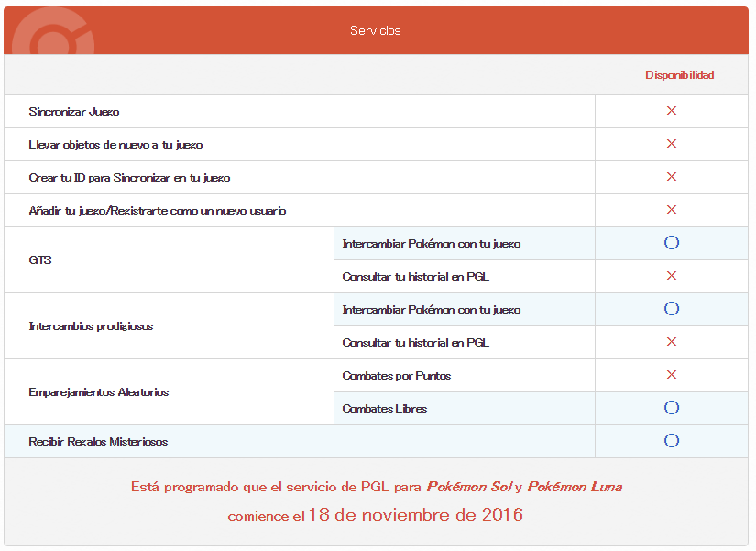This screenshot has height=551, width=756.
Task: Click the circle icon for Recibir Regalos Misteriosos
Action: pyautogui.click(x=671, y=441)
